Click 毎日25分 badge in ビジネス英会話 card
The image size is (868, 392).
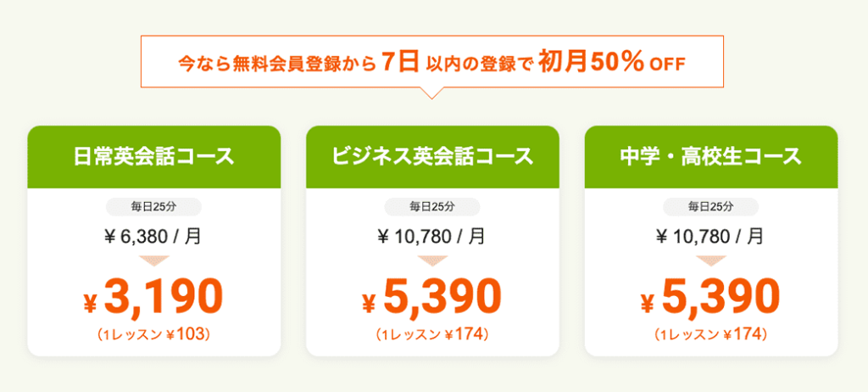click(x=432, y=207)
